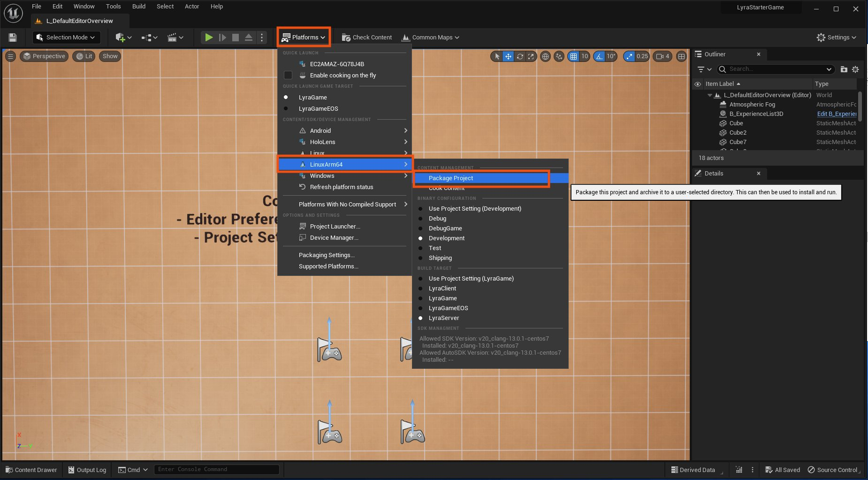Click the Eject button in play controls
Viewport: 868px width, 480px height.
[249, 38]
